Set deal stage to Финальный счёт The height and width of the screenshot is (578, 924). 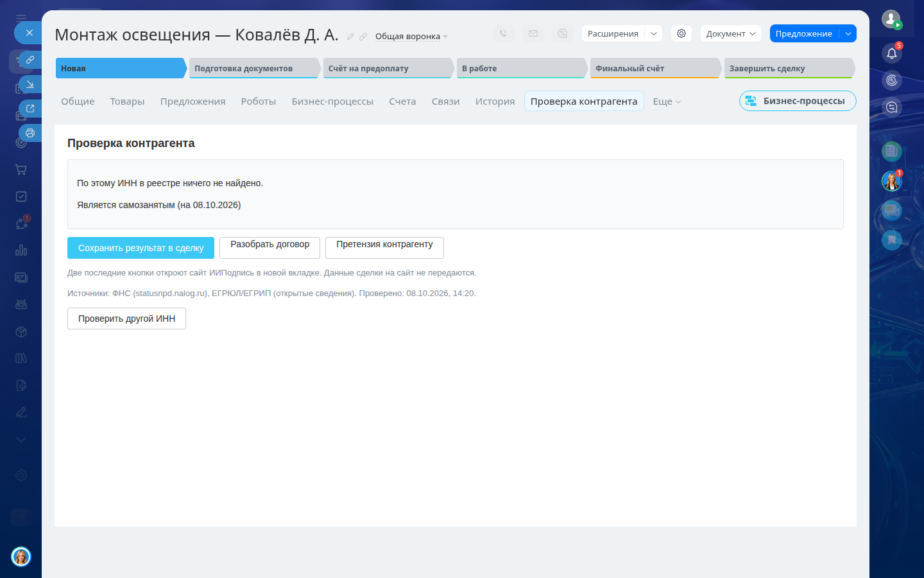(x=656, y=68)
